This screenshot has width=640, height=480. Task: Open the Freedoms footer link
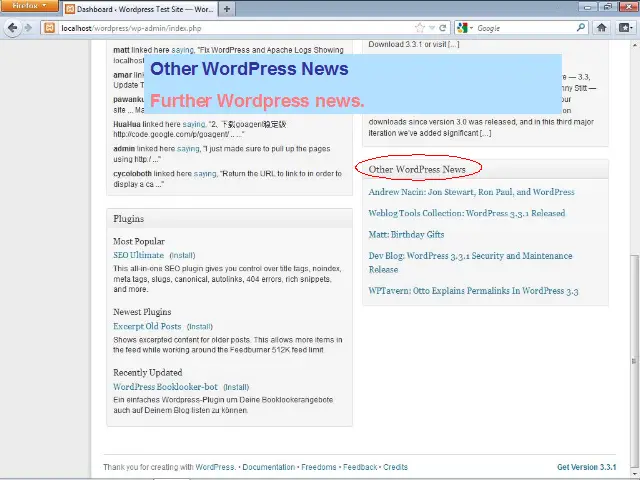319,467
